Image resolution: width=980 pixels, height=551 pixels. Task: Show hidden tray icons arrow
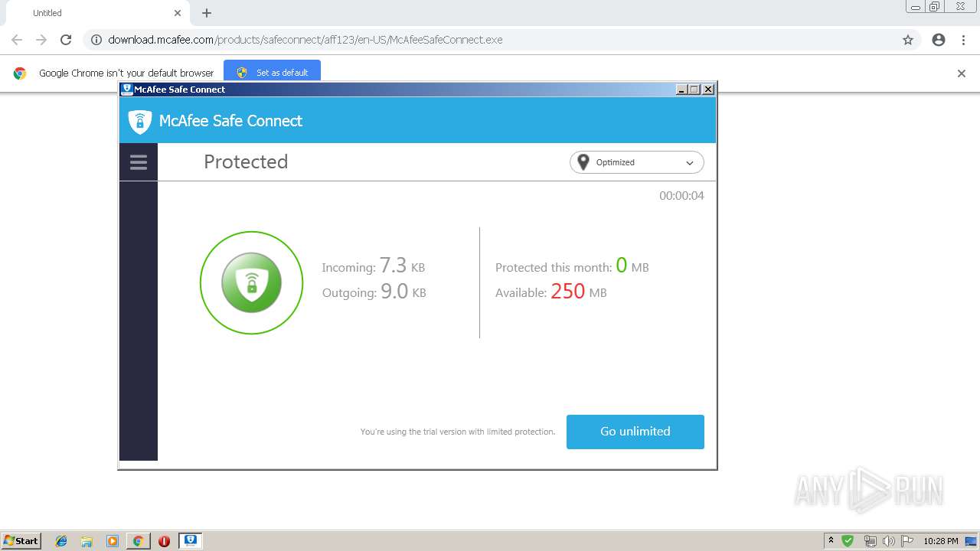coord(831,540)
